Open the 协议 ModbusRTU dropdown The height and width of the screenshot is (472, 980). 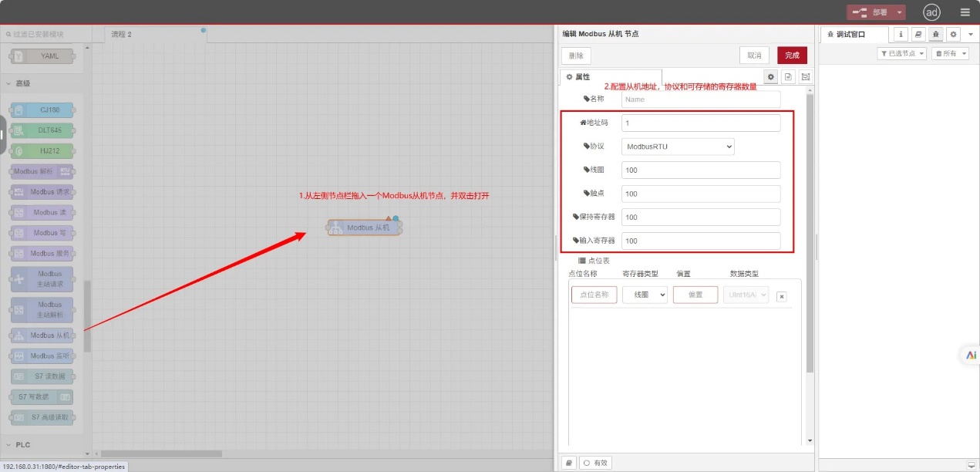tap(678, 147)
